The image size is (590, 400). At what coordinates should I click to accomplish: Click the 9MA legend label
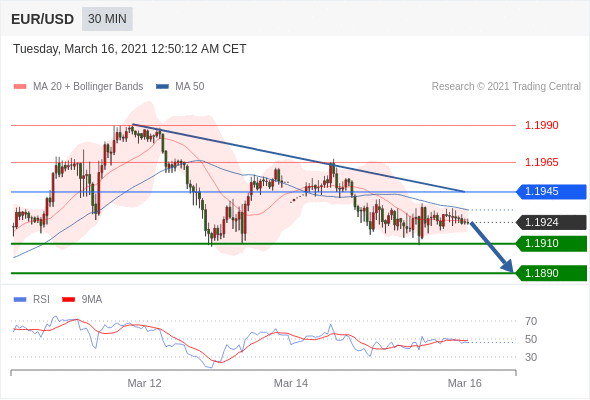(91, 300)
